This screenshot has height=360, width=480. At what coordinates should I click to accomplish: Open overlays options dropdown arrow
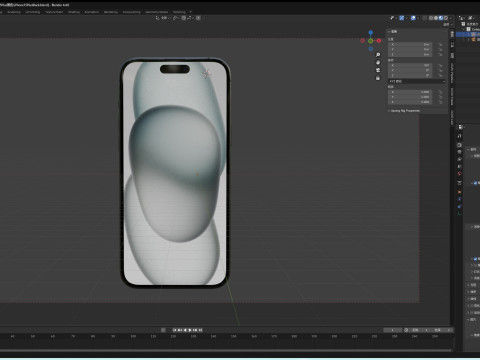(418, 18)
